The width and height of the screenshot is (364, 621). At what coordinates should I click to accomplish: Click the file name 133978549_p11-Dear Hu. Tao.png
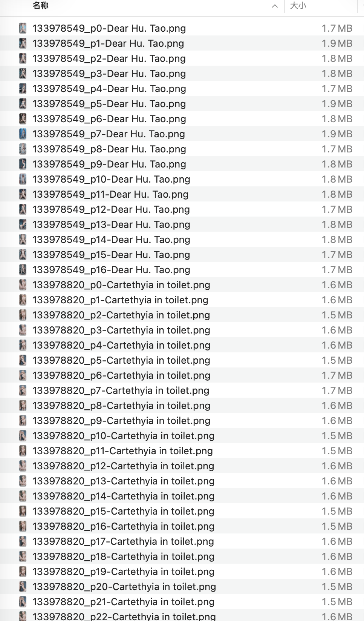pyautogui.click(x=110, y=194)
